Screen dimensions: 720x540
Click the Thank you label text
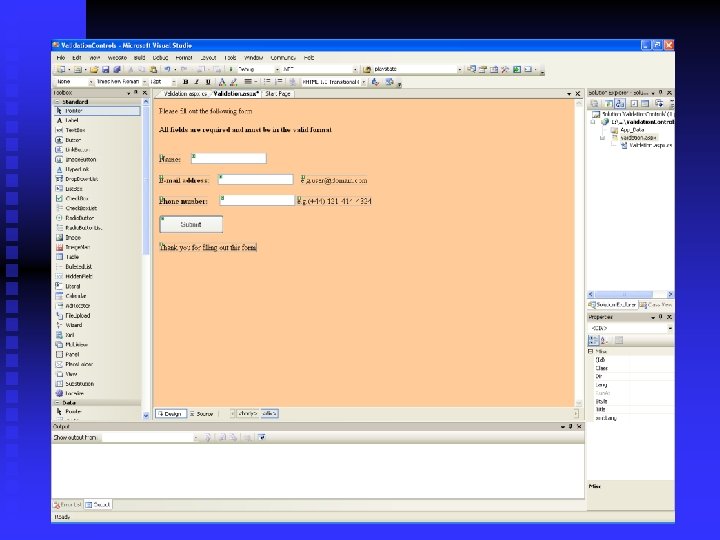[208, 248]
